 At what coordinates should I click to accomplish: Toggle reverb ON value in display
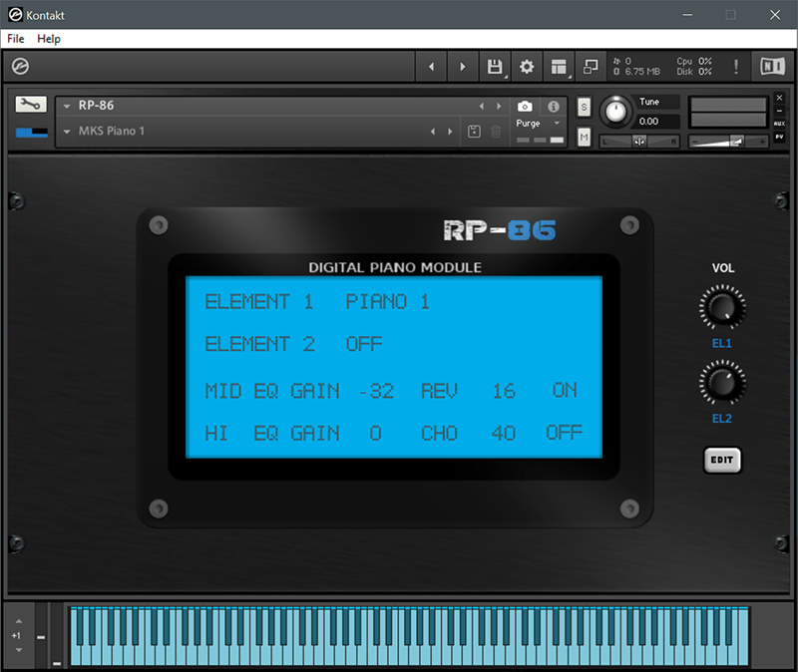565,390
